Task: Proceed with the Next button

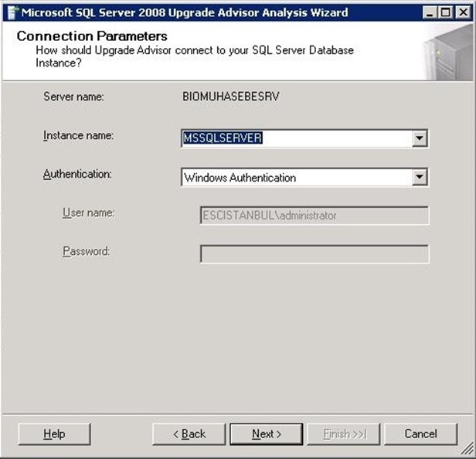Action: (x=267, y=434)
